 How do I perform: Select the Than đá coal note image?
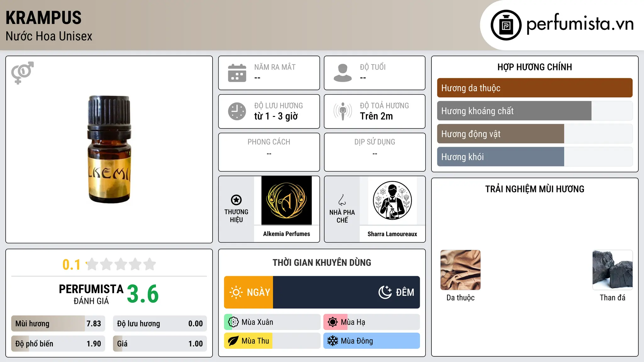[x=613, y=270]
